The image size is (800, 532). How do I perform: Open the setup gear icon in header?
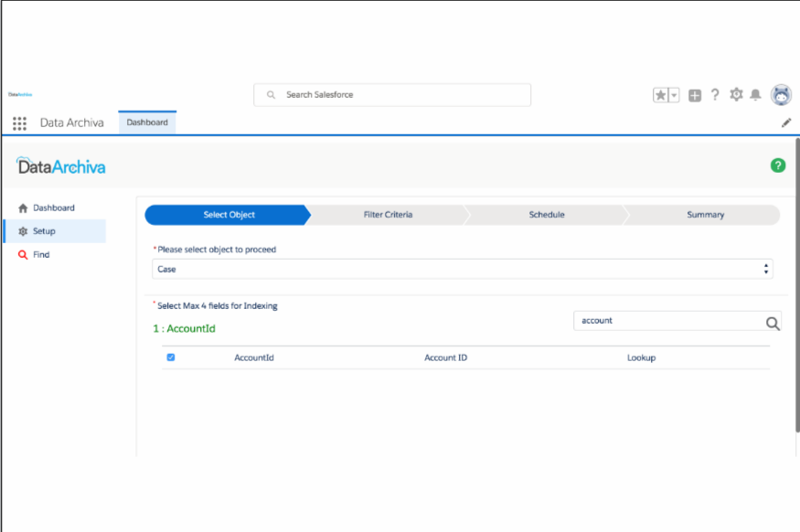click(736, 94)
